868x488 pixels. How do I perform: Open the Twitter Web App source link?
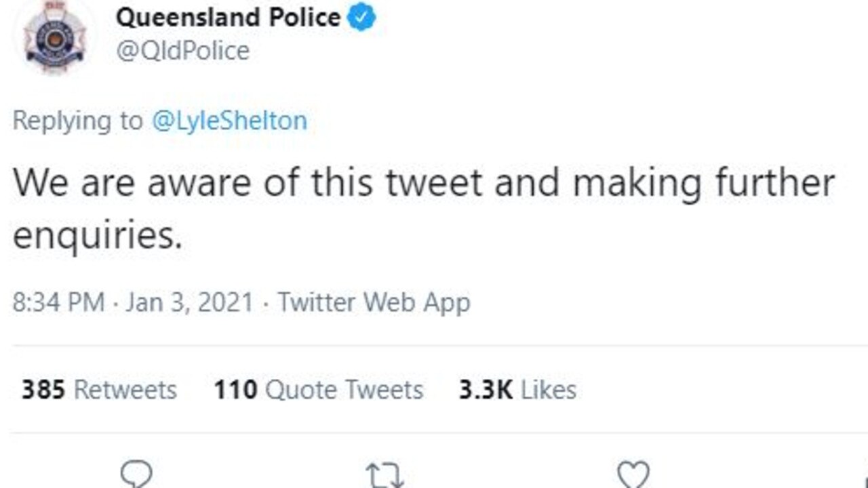point(374,302)
